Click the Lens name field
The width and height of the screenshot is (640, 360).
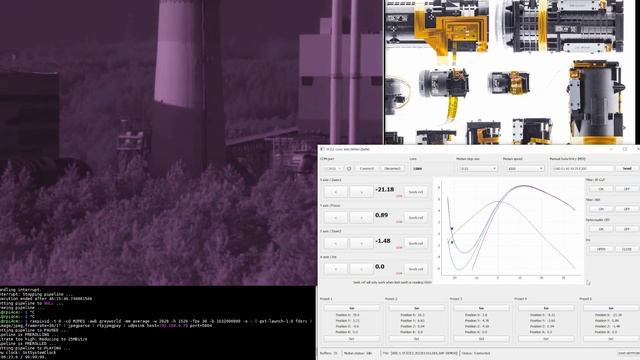[x=430, y=169]
